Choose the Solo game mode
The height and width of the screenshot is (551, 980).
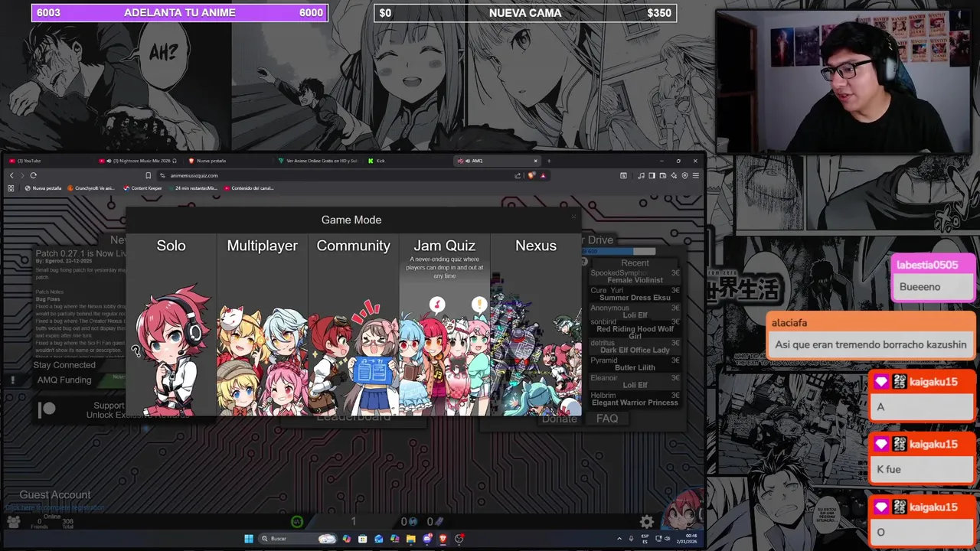171,325
